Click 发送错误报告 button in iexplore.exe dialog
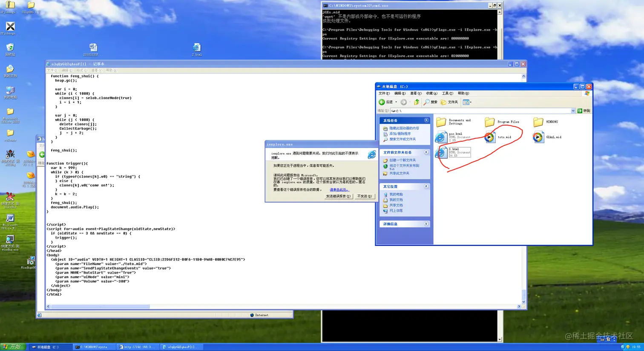 coord(339,196)
